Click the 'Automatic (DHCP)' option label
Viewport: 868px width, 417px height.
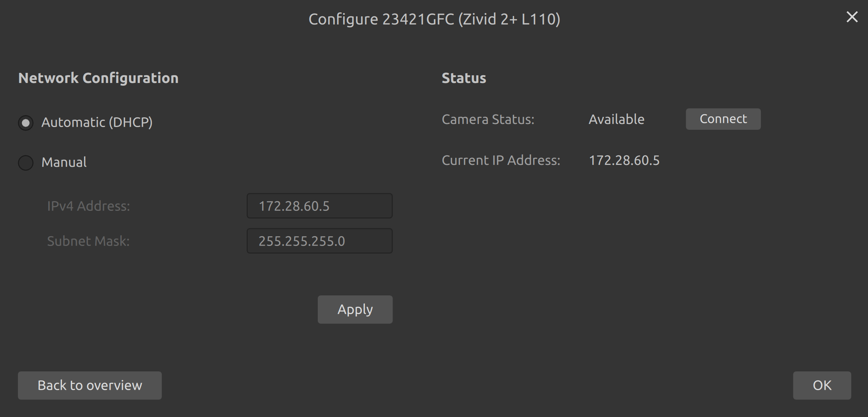coord(97,122)
